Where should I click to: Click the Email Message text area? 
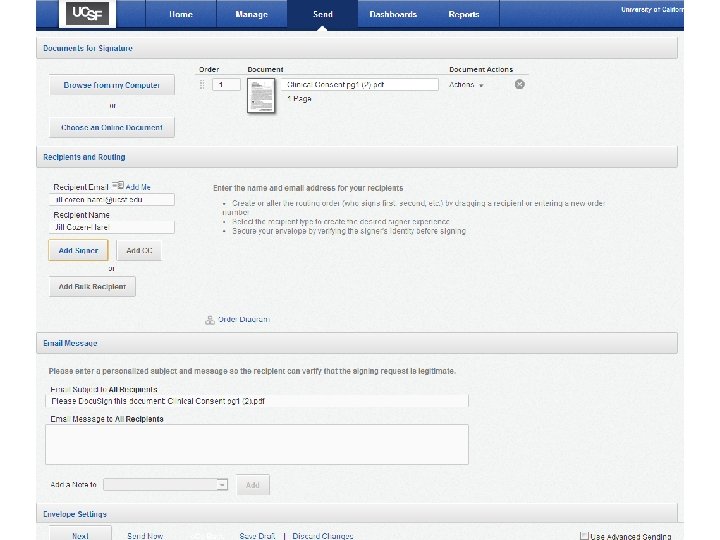pyautogui.click(x=257, y=444)
